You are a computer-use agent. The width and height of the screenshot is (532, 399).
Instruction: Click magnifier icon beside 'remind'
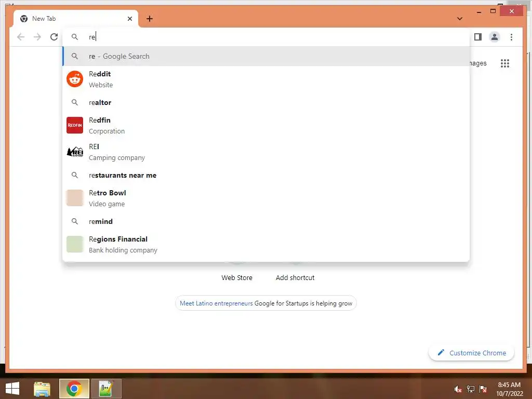(x=75, y=221)
